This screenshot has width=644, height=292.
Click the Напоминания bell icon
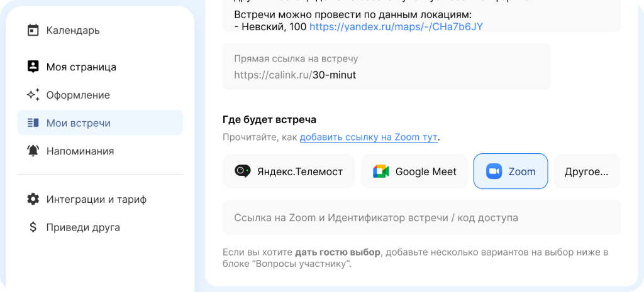[x=33, y=151]
